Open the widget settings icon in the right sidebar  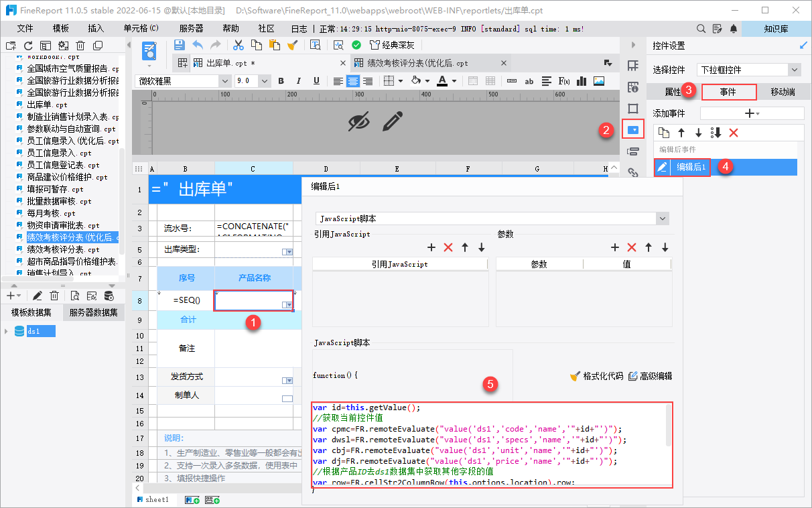coord(632,129)
